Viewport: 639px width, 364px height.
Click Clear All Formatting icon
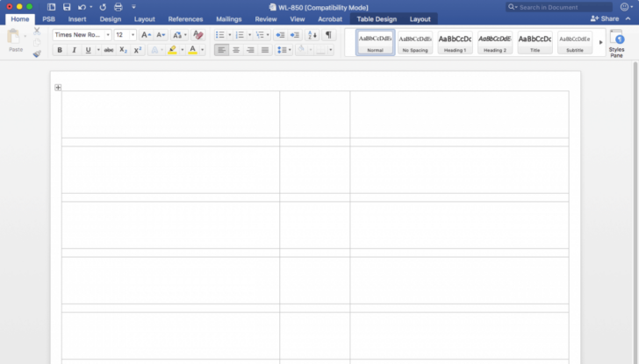(x=198, y=35)
